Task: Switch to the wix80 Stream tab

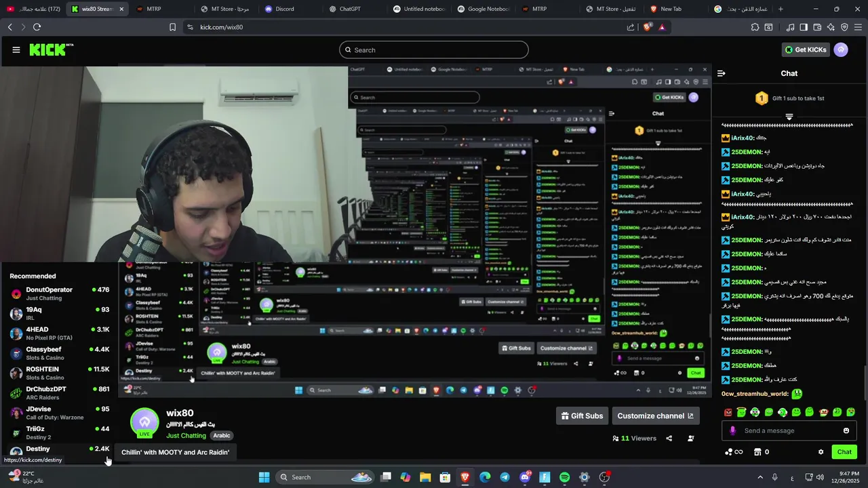Action: click(97, 9)
